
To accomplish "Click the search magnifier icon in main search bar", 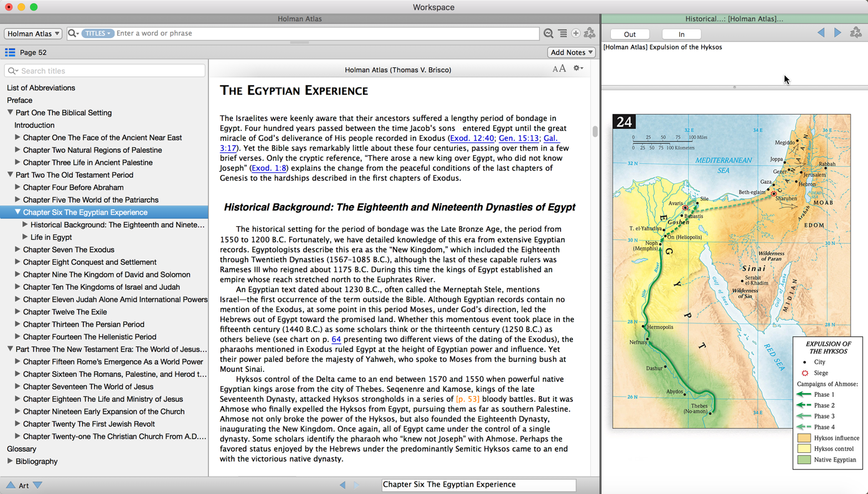I will tap(73, 34).
